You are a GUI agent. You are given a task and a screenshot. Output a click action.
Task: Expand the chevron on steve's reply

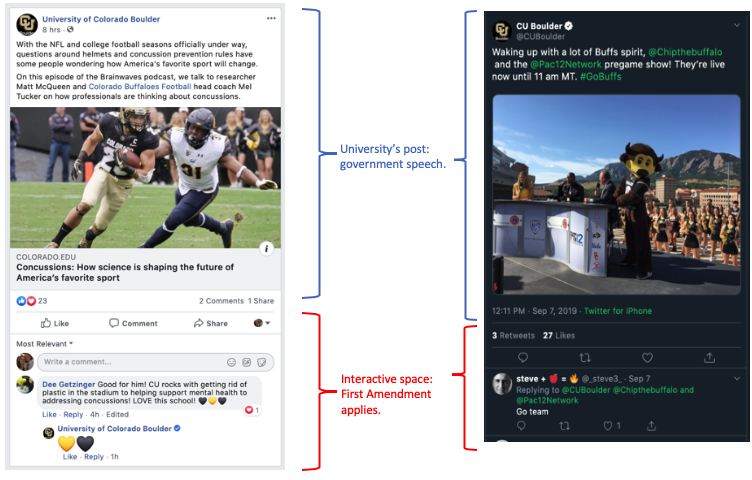point(737,379)
